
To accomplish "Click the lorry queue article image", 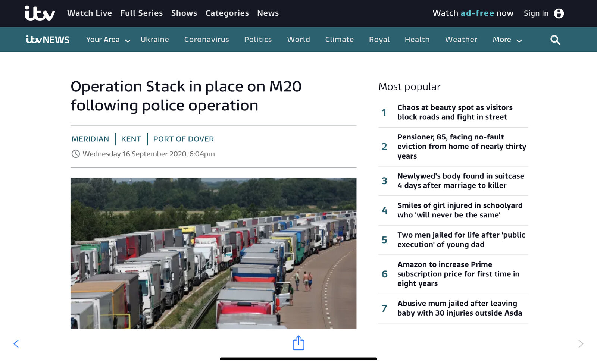I will [213, 253].
